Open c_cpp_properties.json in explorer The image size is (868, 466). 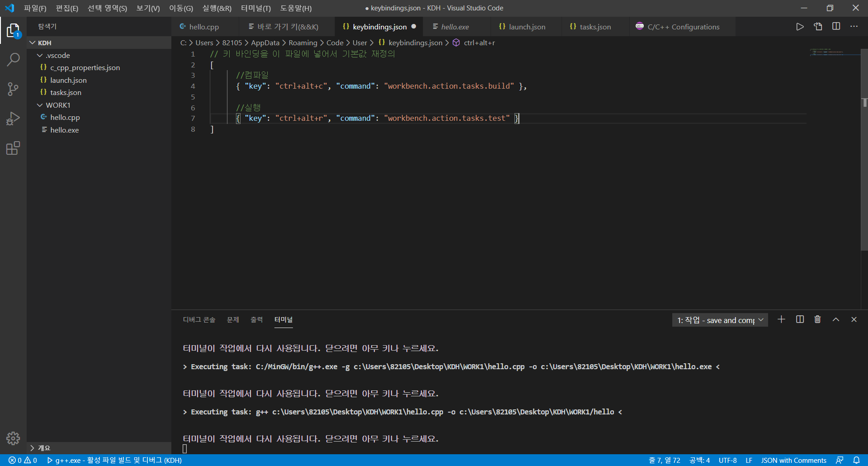point(99,67)
